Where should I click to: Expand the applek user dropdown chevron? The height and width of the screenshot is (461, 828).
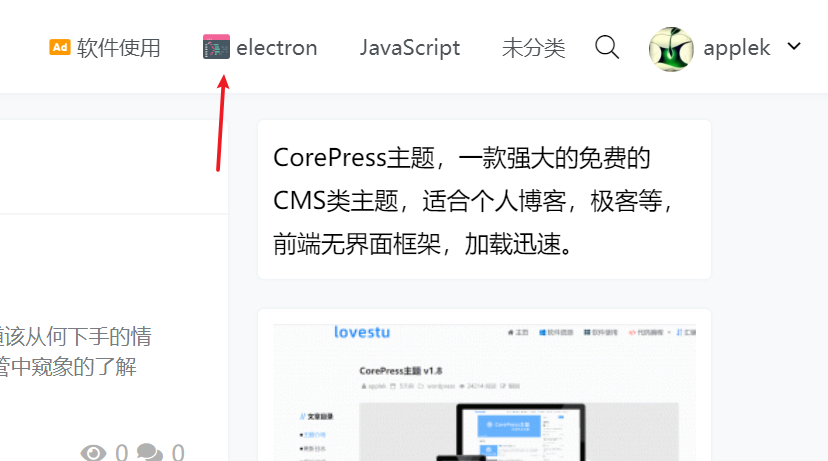pos(794,46)
